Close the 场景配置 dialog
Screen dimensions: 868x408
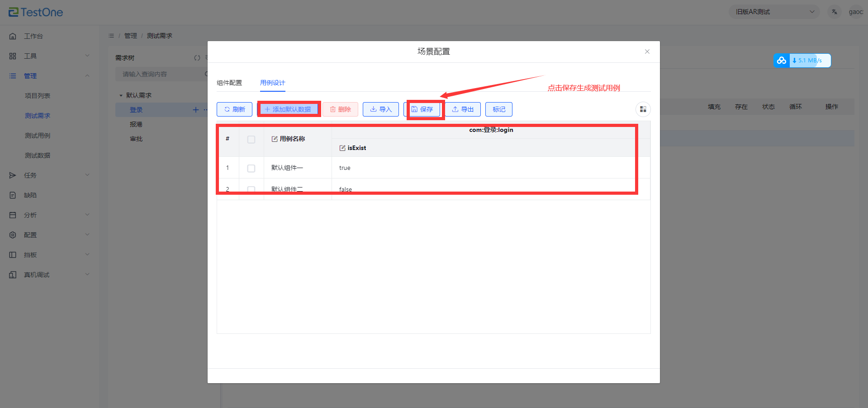pos(647,52)
